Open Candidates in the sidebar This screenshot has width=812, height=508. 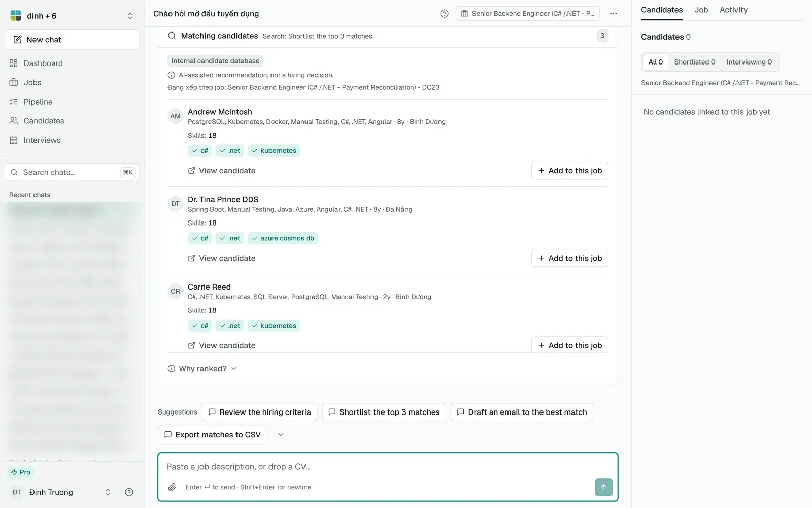tap(72, 121)
